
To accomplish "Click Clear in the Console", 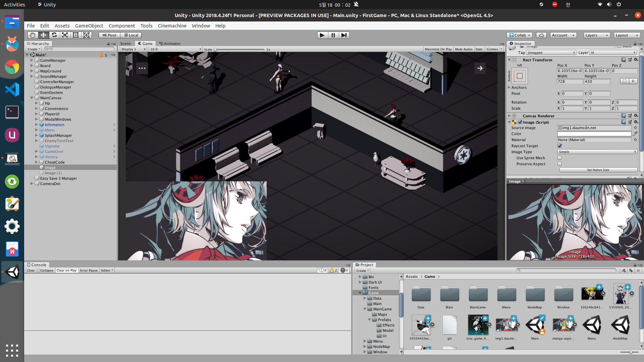I will [x=31, y=270].
